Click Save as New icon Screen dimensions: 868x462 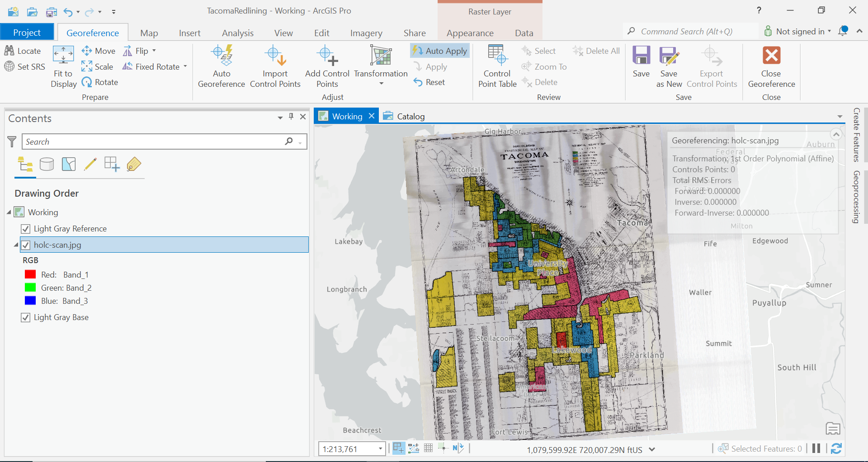point(669,55)
